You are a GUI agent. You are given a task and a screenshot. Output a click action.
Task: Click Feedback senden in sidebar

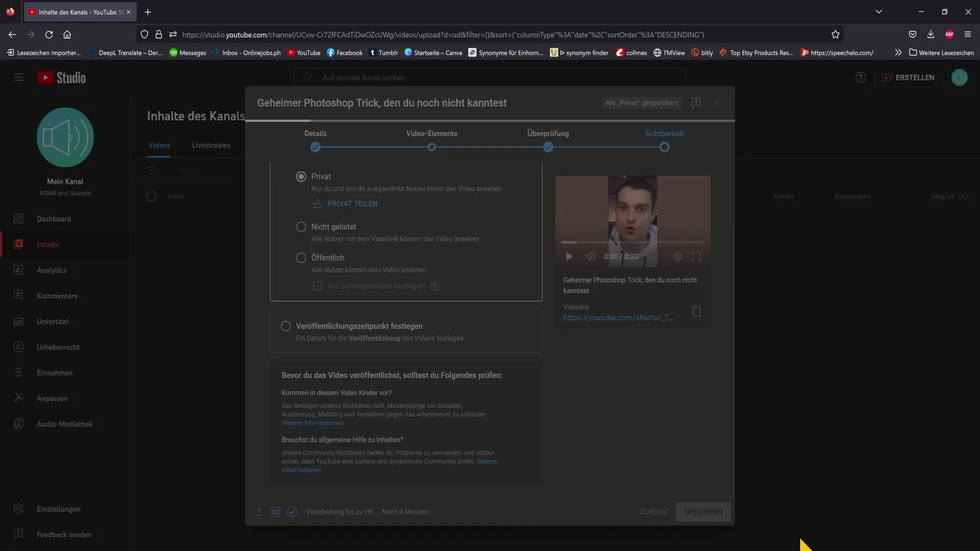(x=65, y=535)
